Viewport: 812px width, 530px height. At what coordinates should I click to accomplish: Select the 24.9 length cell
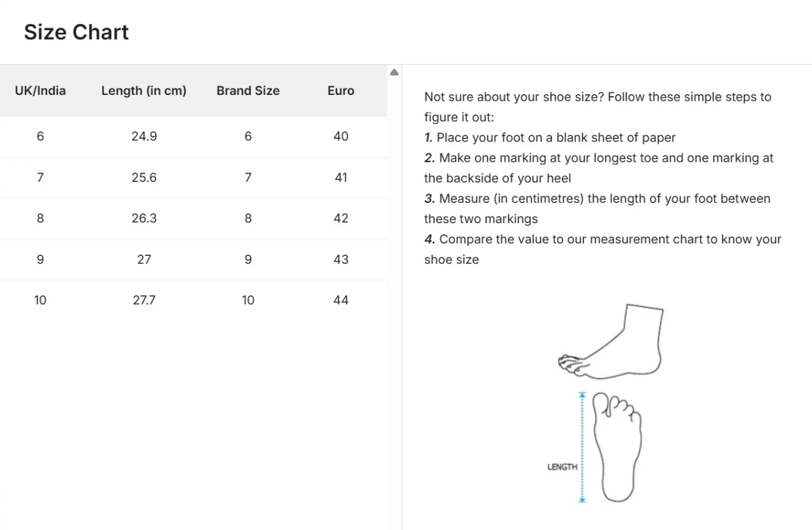144,137
